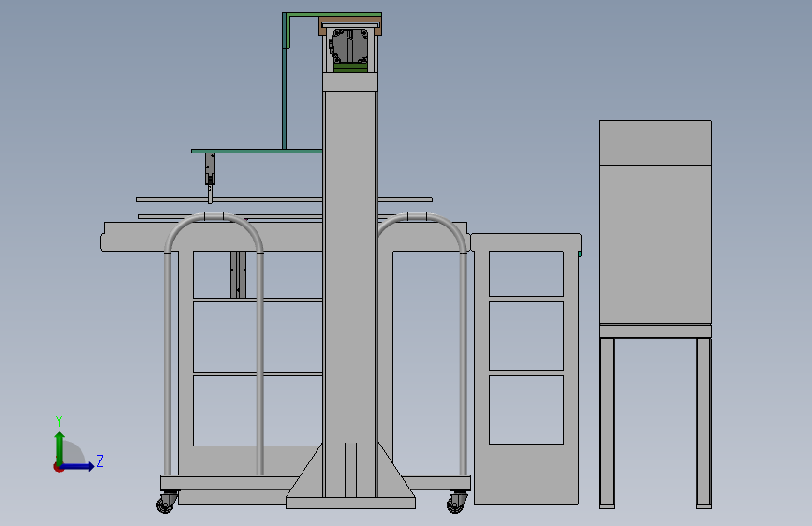The height and width of the screenshot is (526, 812).
Task: Select the left leg of the standalone cabinet
Action: point(608,423)
